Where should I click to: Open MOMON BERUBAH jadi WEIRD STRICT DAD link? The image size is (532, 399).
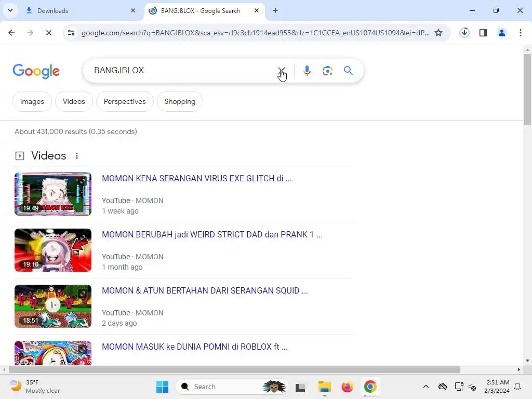212,234
